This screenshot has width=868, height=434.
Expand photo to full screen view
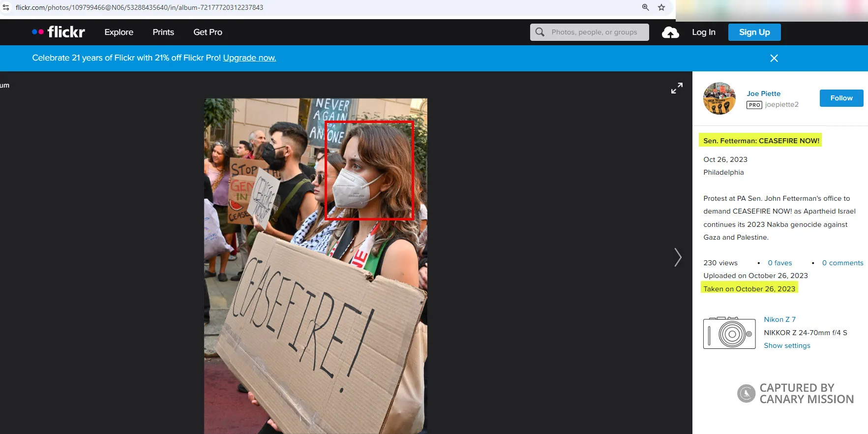(x=677, y=88)
